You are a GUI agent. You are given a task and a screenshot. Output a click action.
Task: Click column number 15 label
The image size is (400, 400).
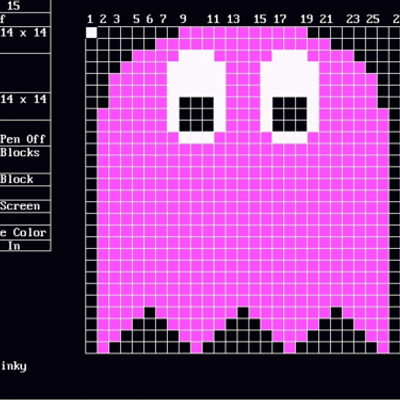point(260,19)
